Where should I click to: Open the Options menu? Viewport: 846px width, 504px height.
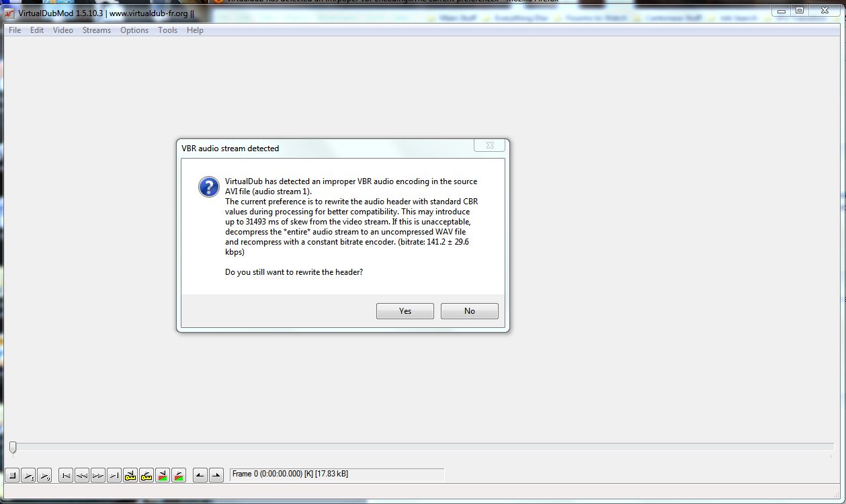point(134,30)
